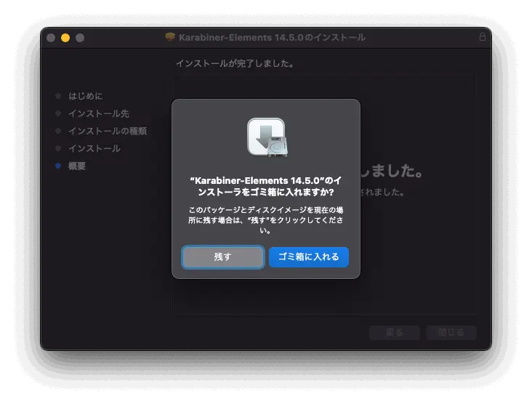Select the はじめに step in sidebar
Viewport: 532px width, 404px height.
pos(86,96)
